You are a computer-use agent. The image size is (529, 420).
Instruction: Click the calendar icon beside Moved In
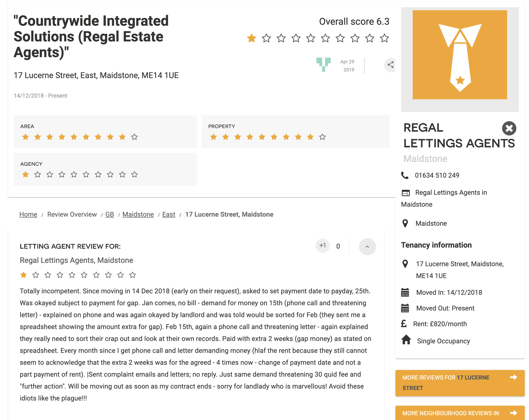(x=405, y=292)
